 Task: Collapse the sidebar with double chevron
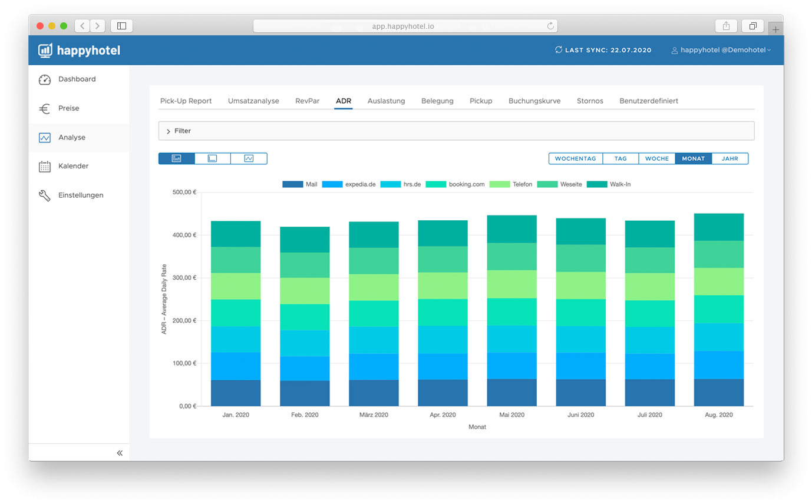click(120, 453)
